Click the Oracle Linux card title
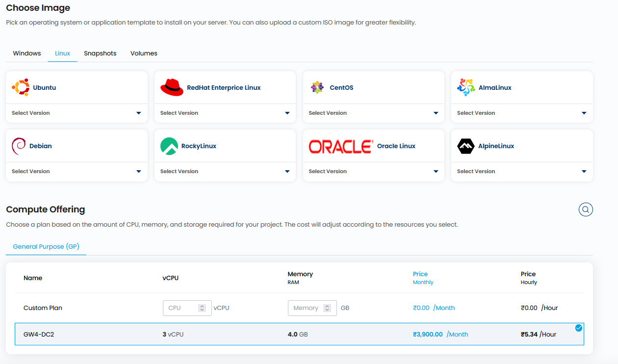The width and height of the screenshot is (618, 364). click(x=396, y=146)
